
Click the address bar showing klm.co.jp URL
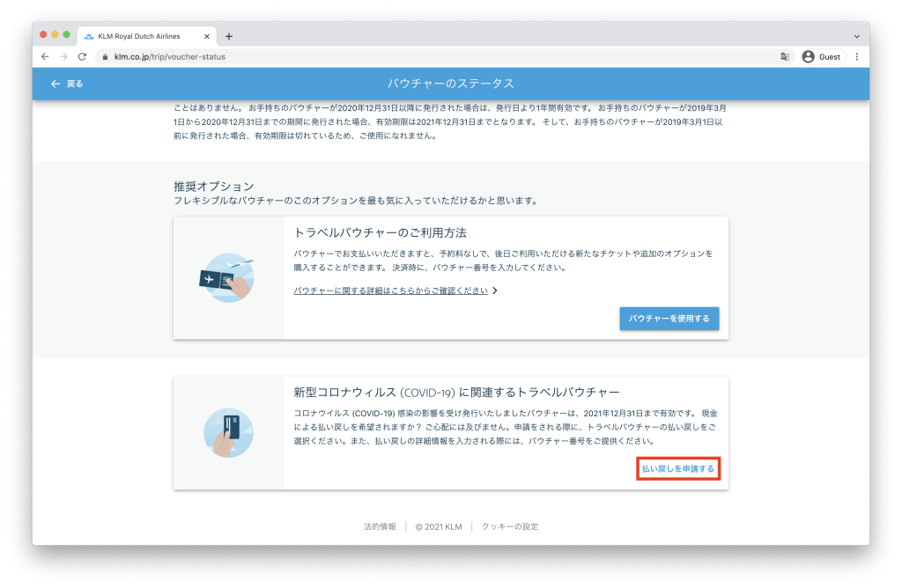click(440, 56)
